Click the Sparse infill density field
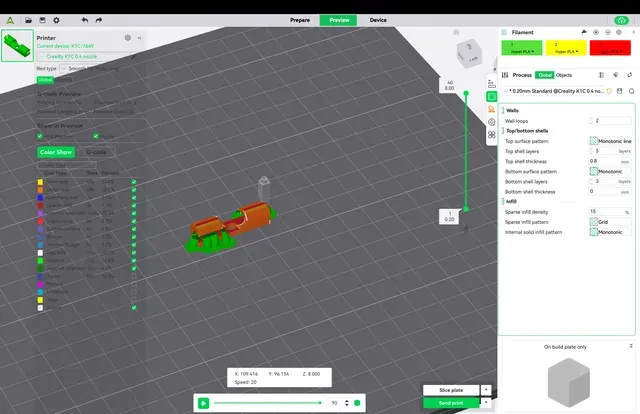 [x=611, y=212]
